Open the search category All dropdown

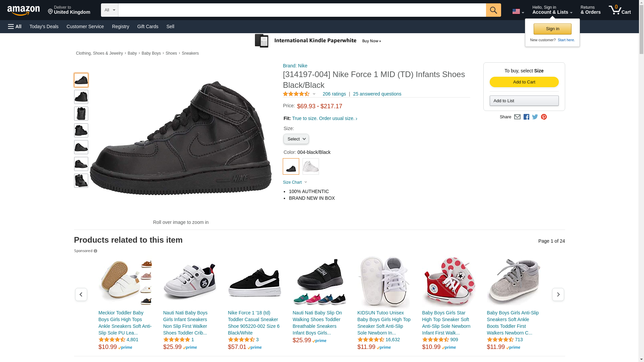(x=110, y=10)
